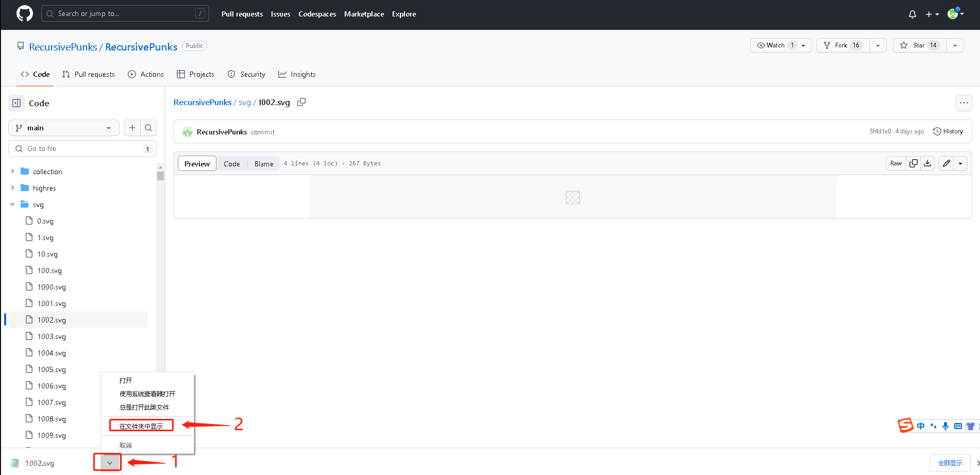Open the Insights tab
The height and width of the screenshot is (475, 980).
coord(297,74)
